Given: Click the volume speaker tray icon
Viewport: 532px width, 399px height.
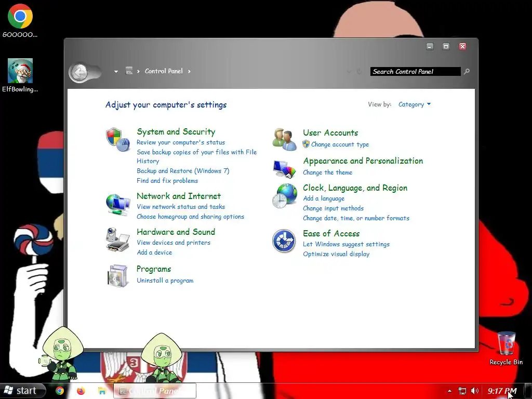Looking at the screenshot, I should pyautogui.click(x=475, y=391).
